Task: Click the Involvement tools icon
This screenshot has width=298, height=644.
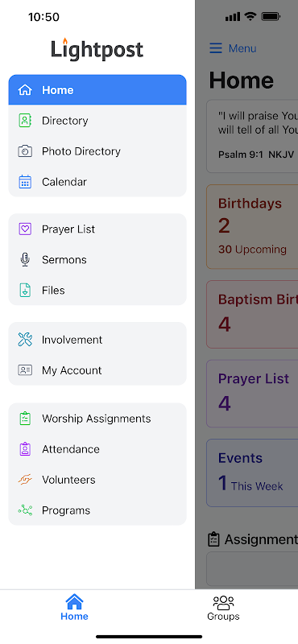Action: click(x=25, y=340)
